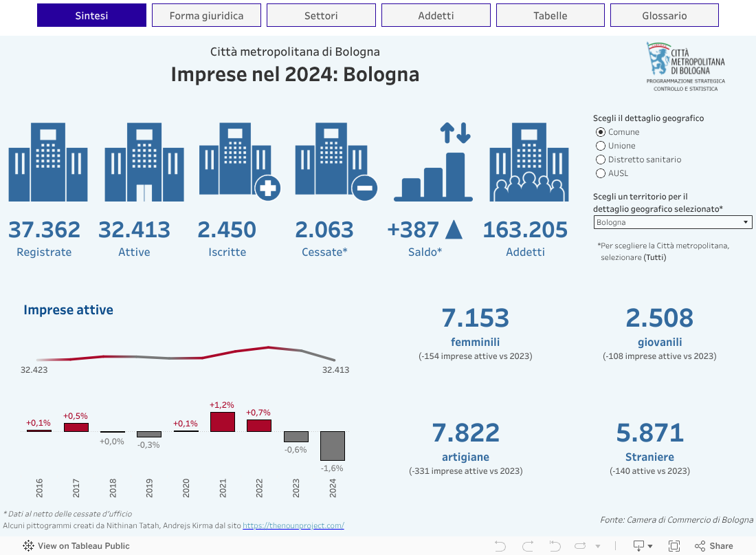The image size is (756, 555).
Task: Expand the refresh options dropdown arrow
Action: (x=597, y=546)
